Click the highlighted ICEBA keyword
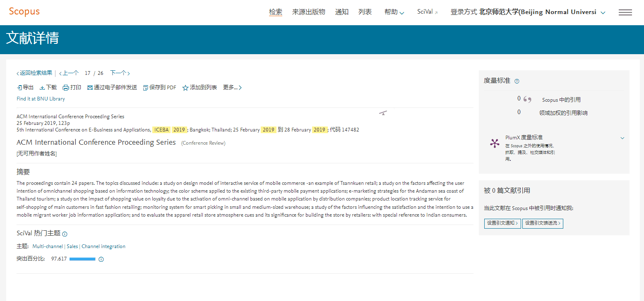This screenshot has width=644, height=301. point(161,130)
